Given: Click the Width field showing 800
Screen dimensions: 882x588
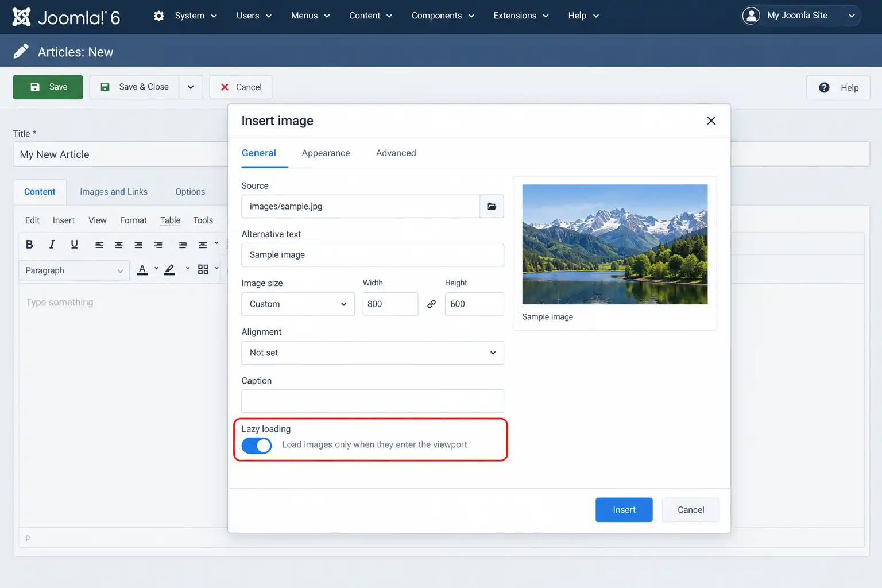Looking at the screenshot, I should (x=390, y=304).
